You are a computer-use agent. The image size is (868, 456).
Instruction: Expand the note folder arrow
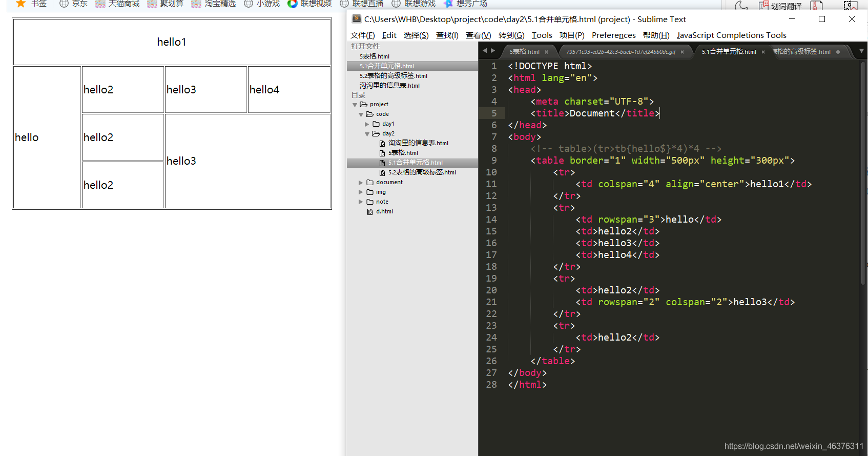(361, 202)
